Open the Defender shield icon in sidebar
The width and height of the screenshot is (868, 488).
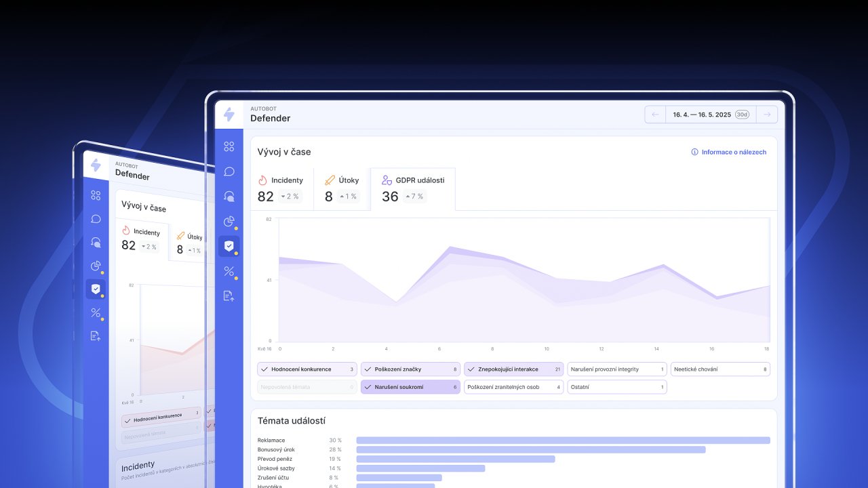click(x=229, y=246)
